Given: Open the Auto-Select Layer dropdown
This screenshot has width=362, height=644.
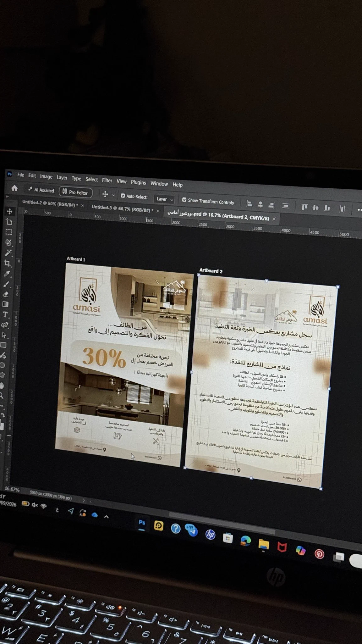Looking at the screenshot, I should click(x=164, y=199).
